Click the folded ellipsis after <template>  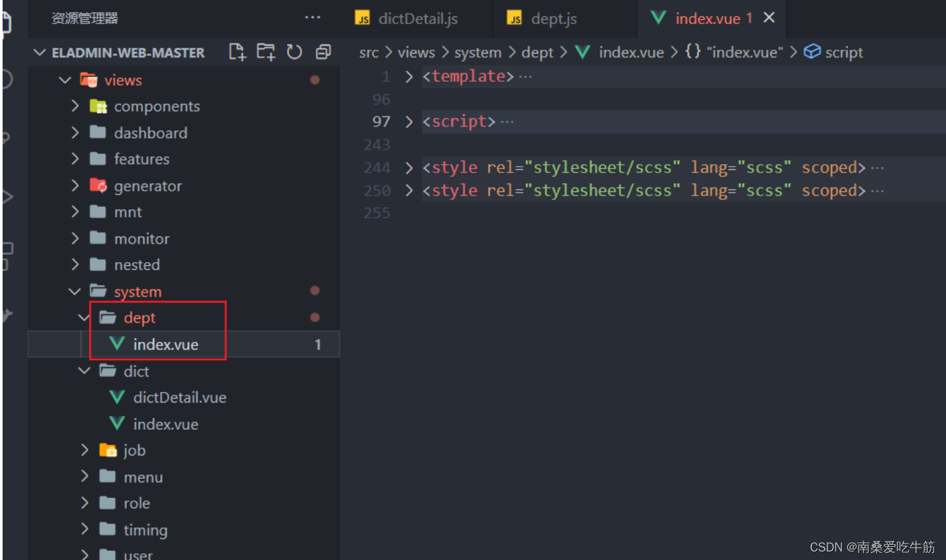pyautogui.click(x=525, y=76)
